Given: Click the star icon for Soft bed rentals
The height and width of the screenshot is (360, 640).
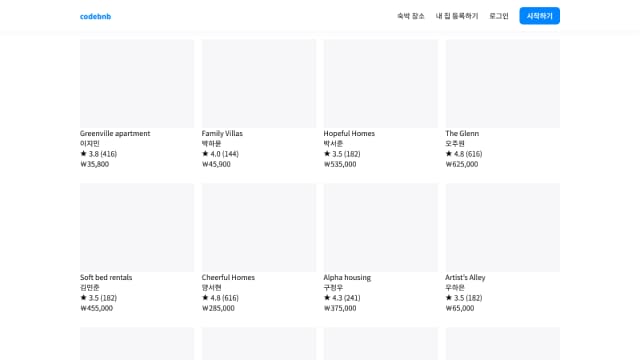Looking at the screenshot, I should tap(83, 298).
